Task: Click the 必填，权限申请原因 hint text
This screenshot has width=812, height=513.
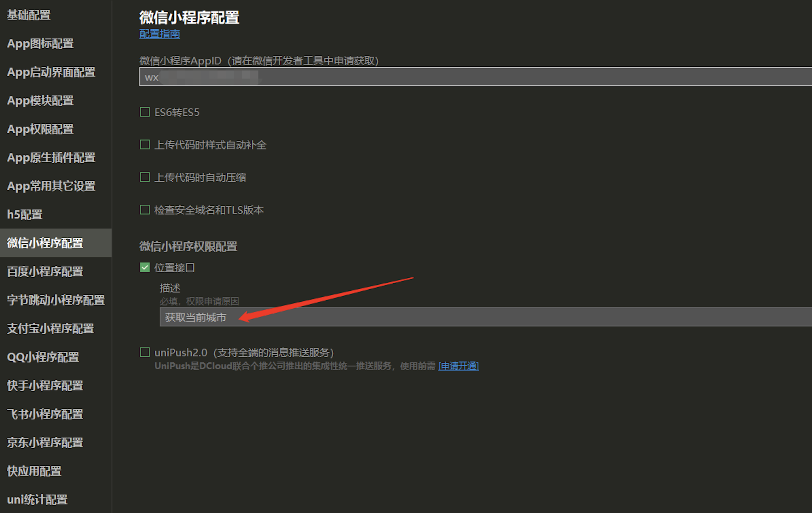Action: tap(199, 301)
